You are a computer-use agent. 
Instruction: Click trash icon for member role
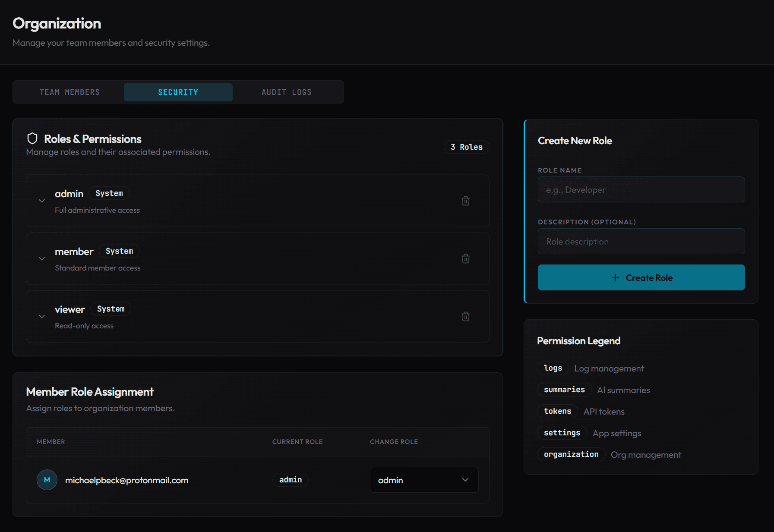465,259
